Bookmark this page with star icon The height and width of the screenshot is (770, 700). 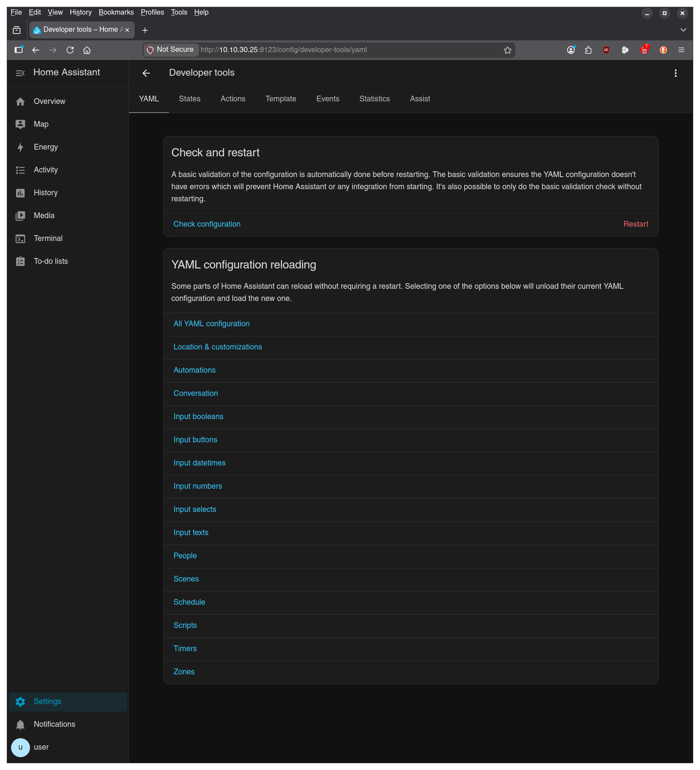(507, 50)
